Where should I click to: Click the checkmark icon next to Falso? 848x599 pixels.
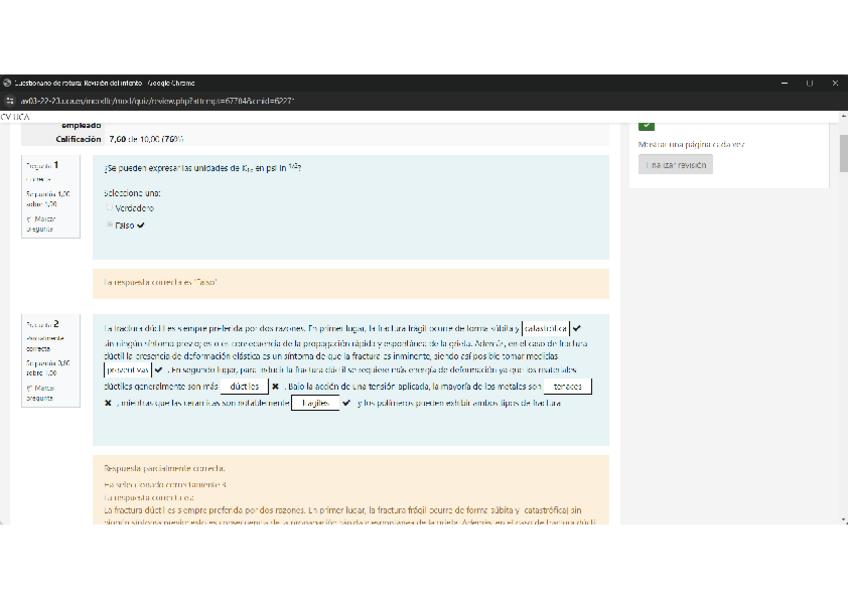[141, 226]
